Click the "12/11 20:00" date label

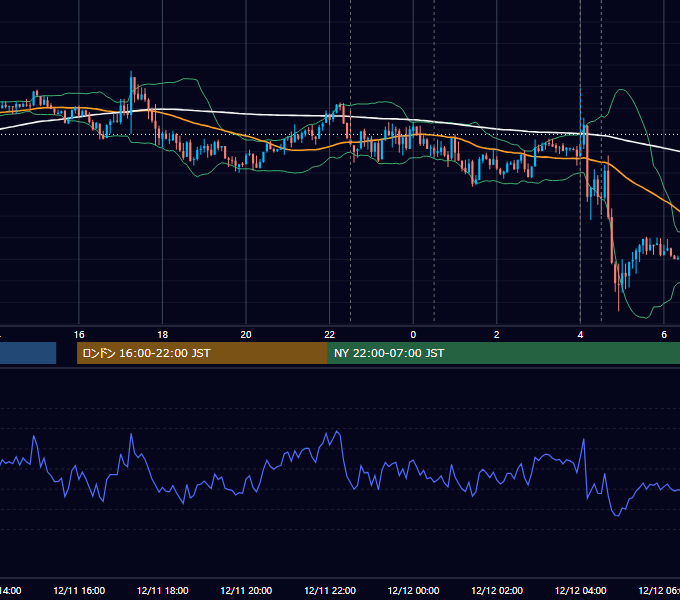tap(246, 590)
